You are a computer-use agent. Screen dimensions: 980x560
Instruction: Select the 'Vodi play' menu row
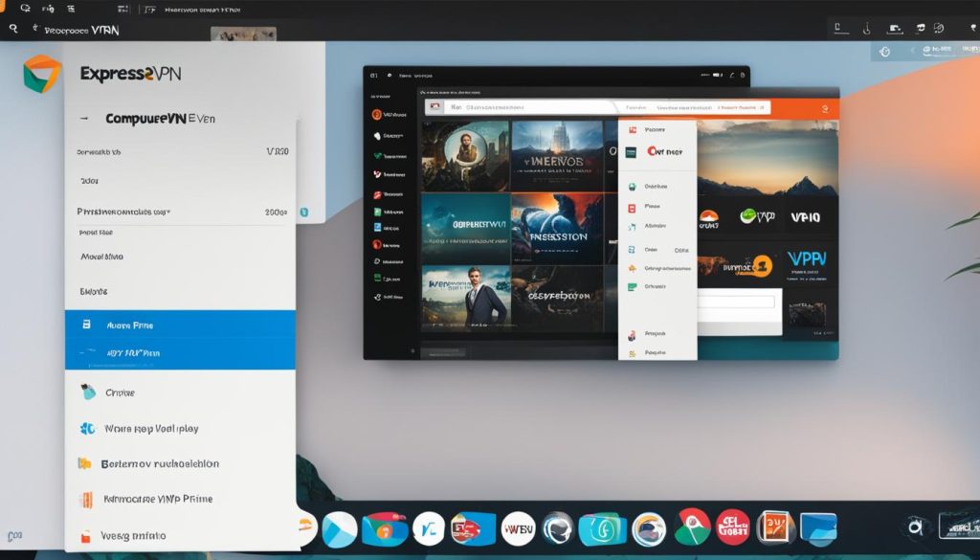pos(180,429)
